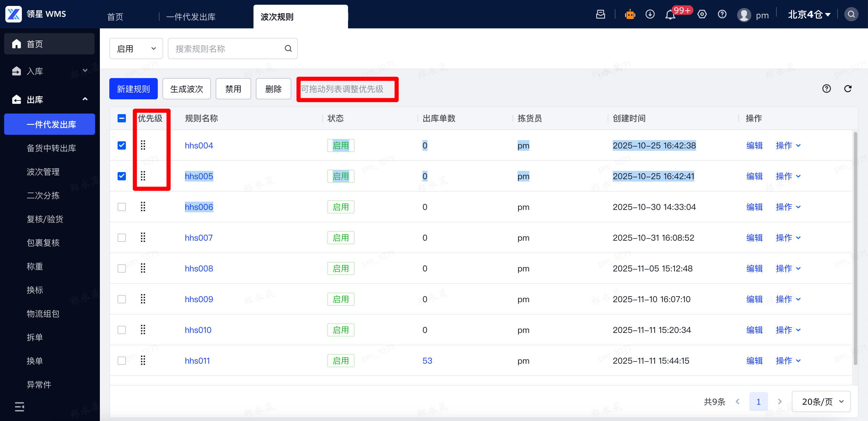Click the drag handle for hhs007 row

coord(143,238)
